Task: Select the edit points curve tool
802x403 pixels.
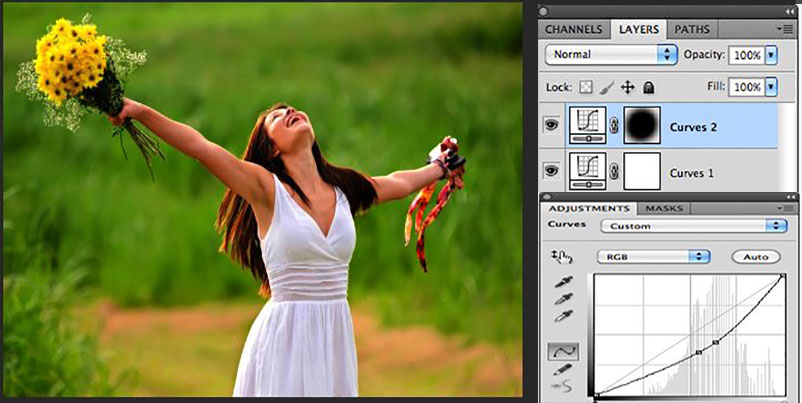Action: point(563,351)
